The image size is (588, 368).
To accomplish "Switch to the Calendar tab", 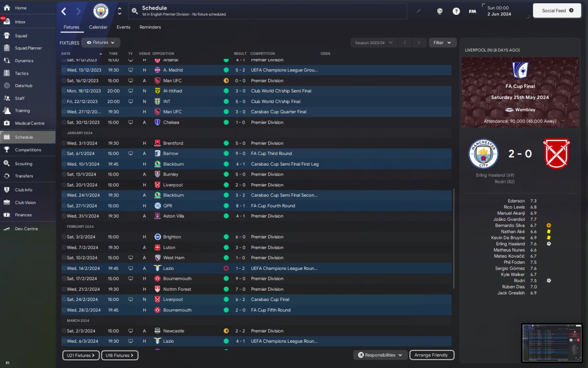I will pyautogui.click(x=98, y=27).
